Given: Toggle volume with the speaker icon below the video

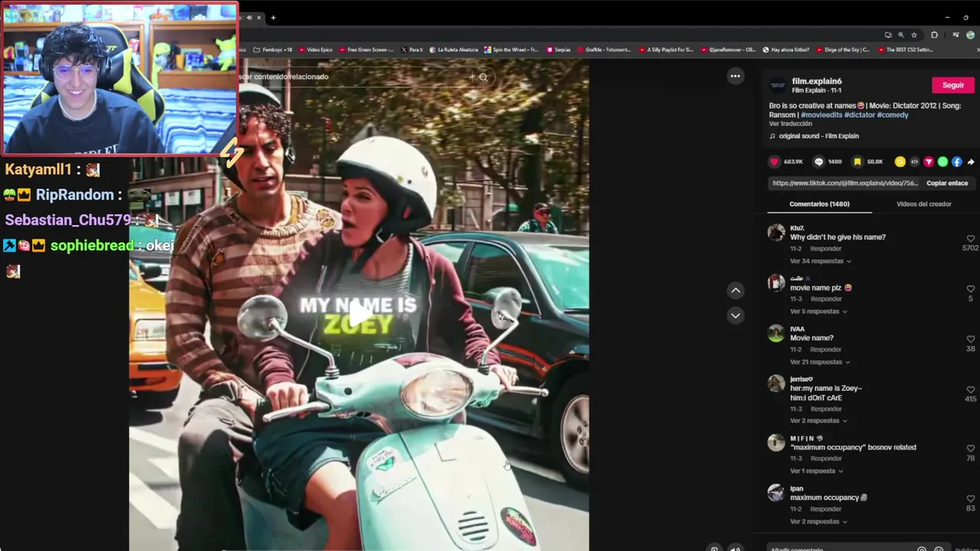Looking at the screenshot, I should [x=735, y=548].
